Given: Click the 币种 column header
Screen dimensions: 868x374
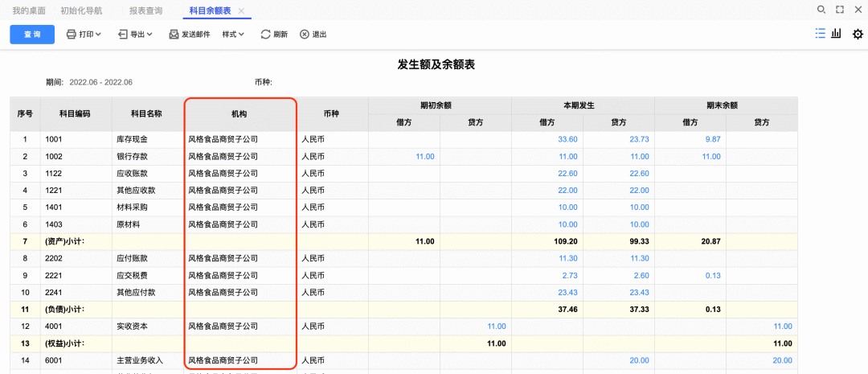Looking at the screenshot, I should click(x=333, y=113).
